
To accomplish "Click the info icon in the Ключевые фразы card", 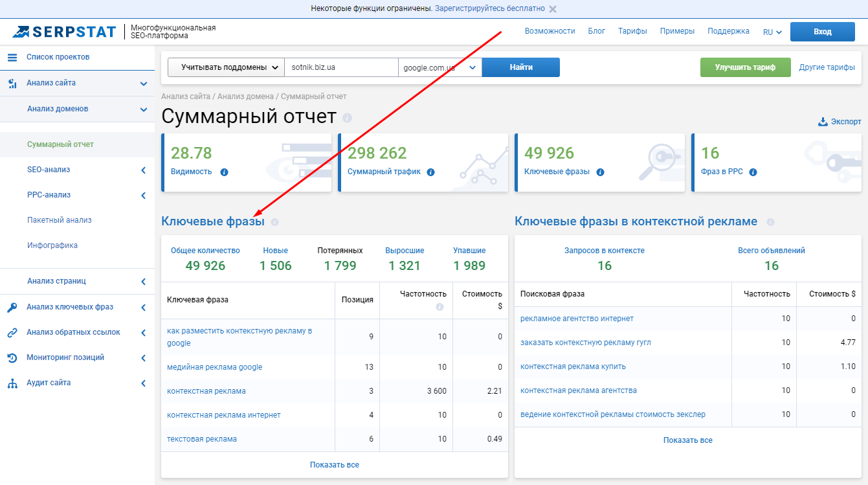I will (x=600, y=172).
